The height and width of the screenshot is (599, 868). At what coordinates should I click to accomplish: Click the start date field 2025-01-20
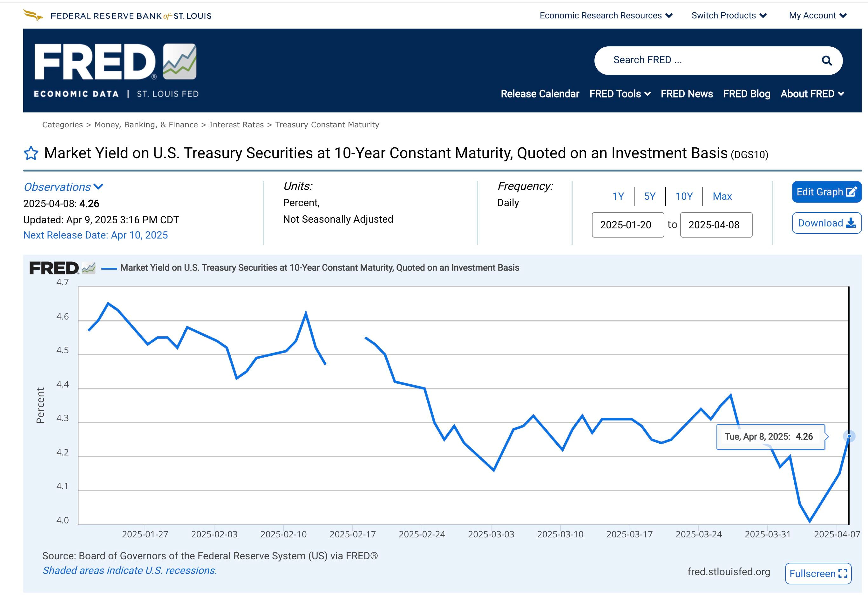[627, 225]
